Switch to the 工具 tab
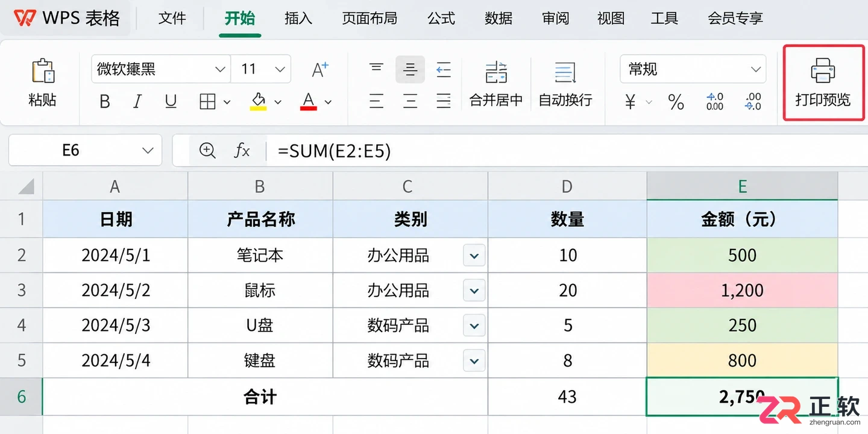Image resolution: width=868 pixels, height=434 pixels. pos(665,18)
